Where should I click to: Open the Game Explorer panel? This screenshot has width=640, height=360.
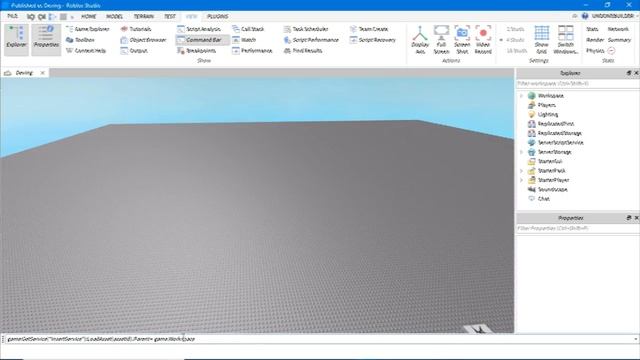[88, 29]
